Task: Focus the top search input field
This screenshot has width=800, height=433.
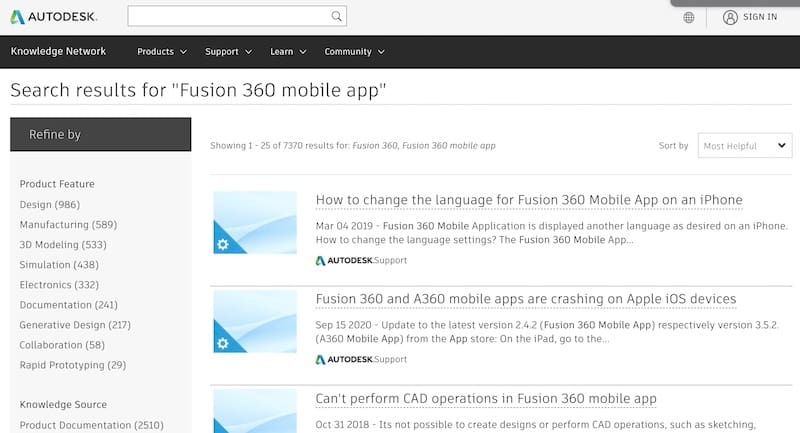Action: (x=237, y=16)
